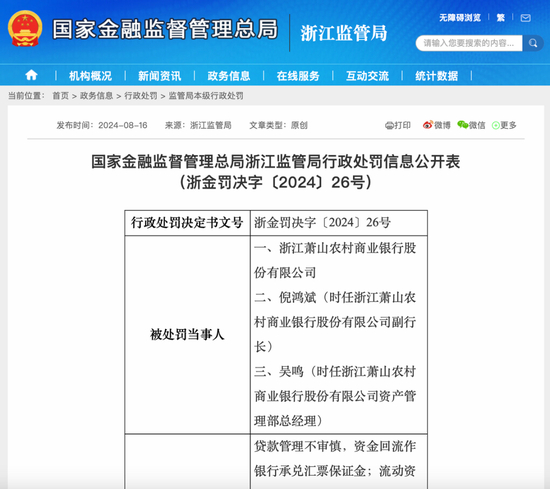Image resolution: width=550 pixels, height=489 pixels.
Task: Open 机构概况 menu
Action: point(90,76)
